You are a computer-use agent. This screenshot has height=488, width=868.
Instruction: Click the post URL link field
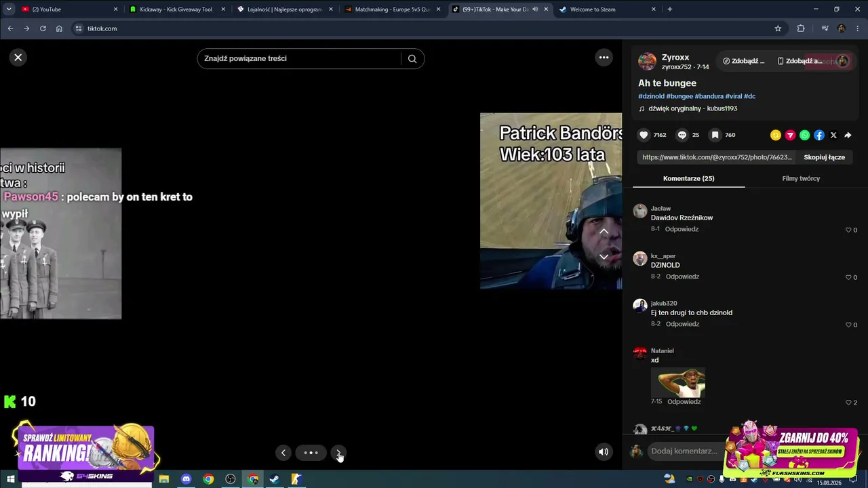717,157
